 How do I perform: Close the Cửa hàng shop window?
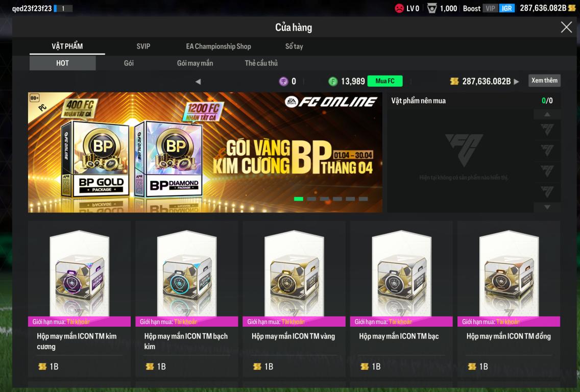pyautogui.click(x=566, y=27)
